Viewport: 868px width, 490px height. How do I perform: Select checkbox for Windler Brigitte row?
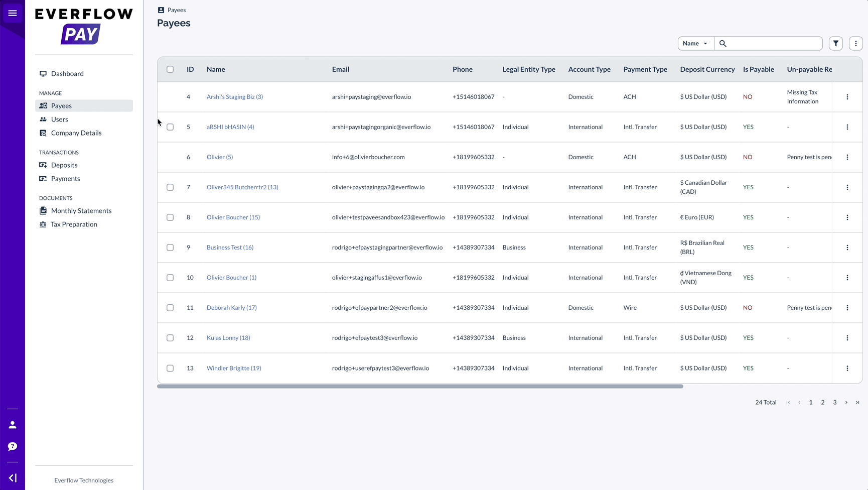[170, 368]
